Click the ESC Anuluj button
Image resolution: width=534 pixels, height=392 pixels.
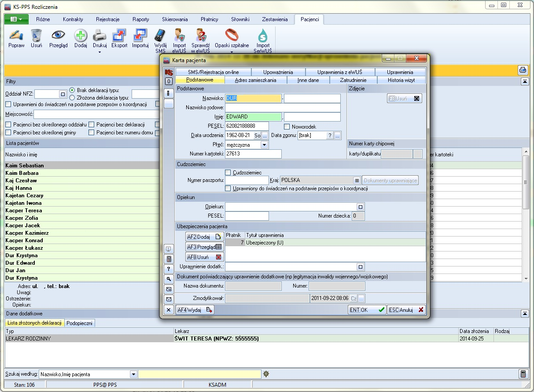(406, 310)
